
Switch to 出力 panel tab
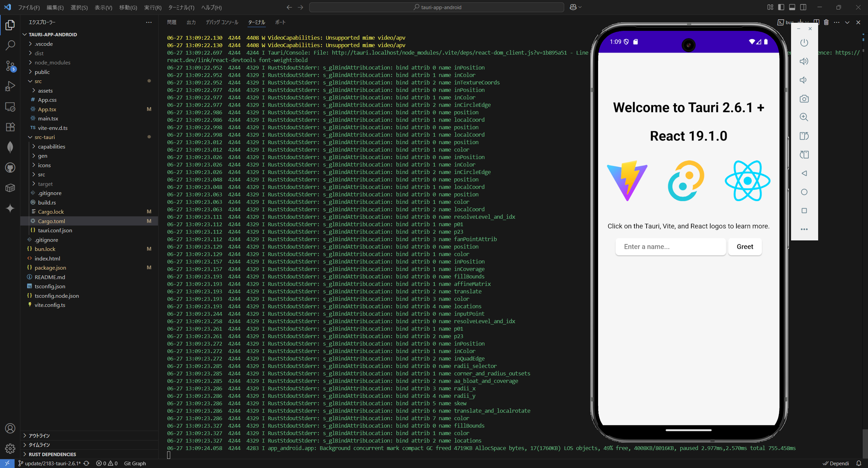tap(191, 22)
